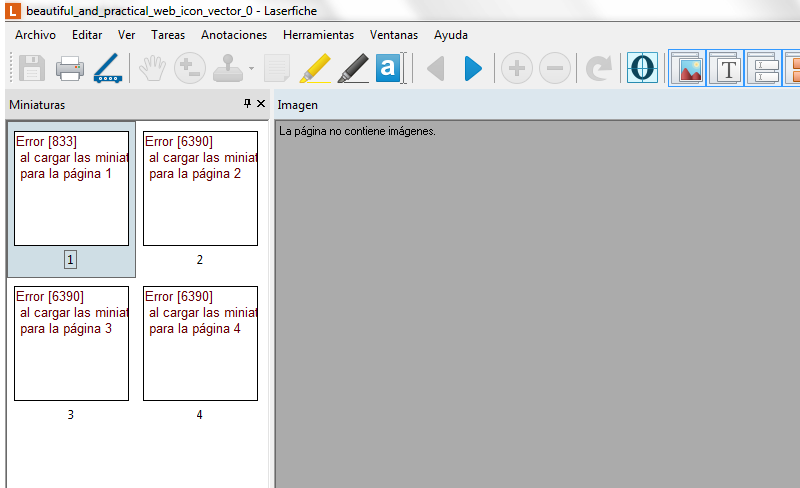Select the black Redaction marker tool
Viewport: 800px width, 488px height.
coord(353,68)
